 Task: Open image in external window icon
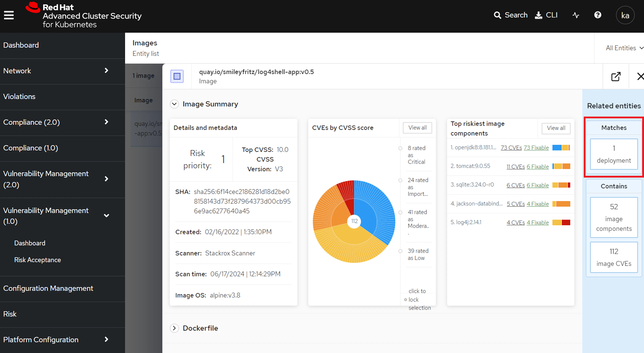616,77
